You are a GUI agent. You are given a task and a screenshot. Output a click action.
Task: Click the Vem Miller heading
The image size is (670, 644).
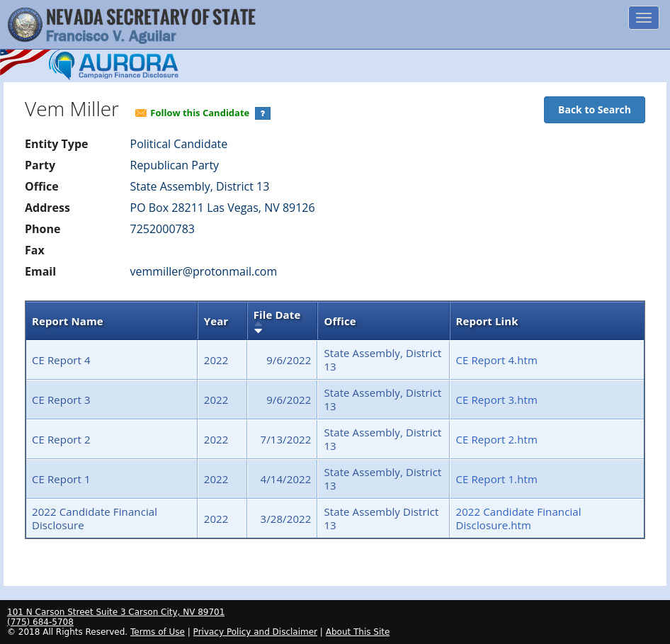coord(72,109)
